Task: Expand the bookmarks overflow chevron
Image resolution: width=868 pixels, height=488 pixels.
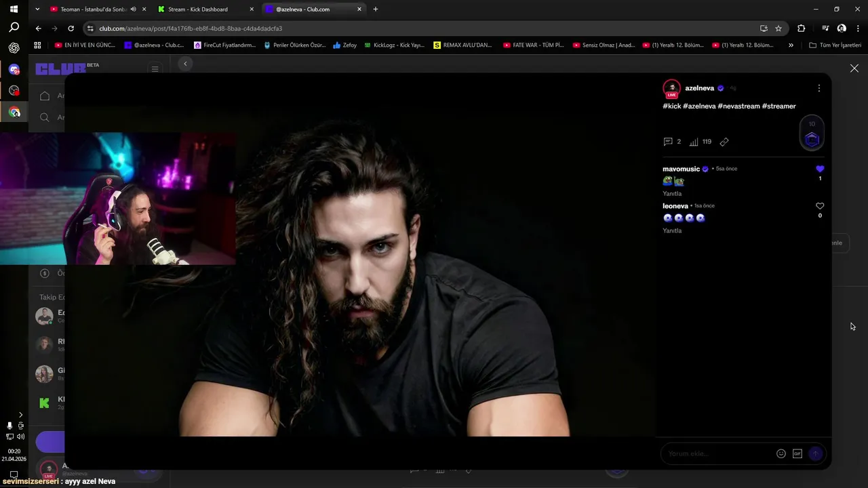Action: 791,45
